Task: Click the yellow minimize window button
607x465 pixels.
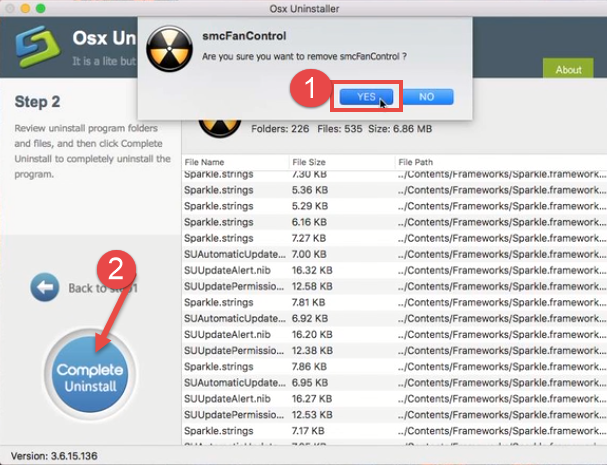Action: point(26,8)
